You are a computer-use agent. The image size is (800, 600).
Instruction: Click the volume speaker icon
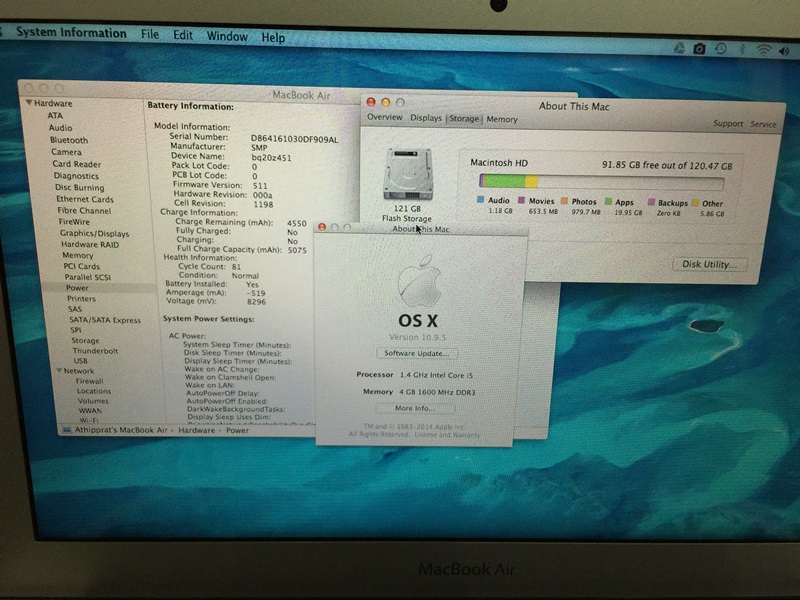coord(784,49)
